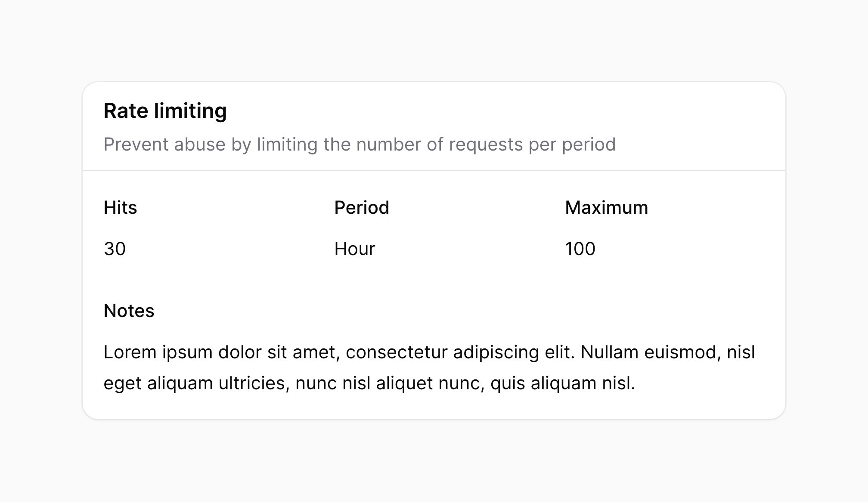Click the words eget aliquam in notes
The height and width of the screenshot is (502, 868).
point(158,383)
